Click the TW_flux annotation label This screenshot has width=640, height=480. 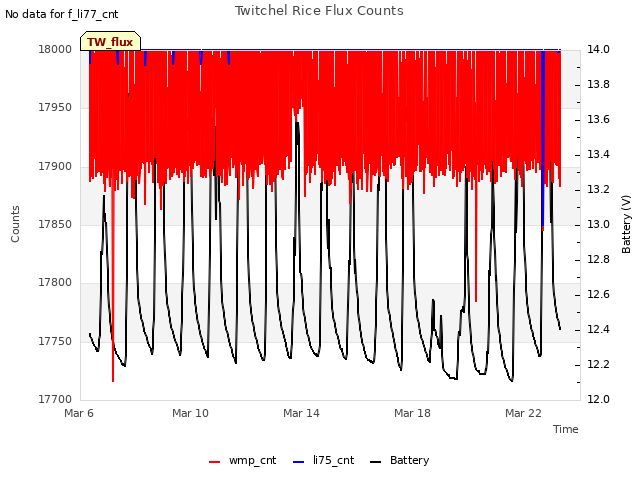(x=110, y=42)
